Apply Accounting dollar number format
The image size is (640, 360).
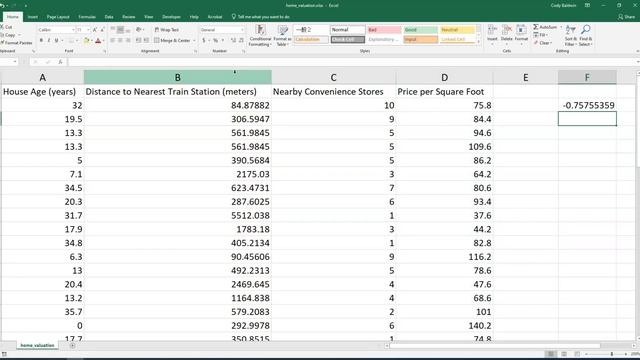pyautogui.click(x=204, y=40)
